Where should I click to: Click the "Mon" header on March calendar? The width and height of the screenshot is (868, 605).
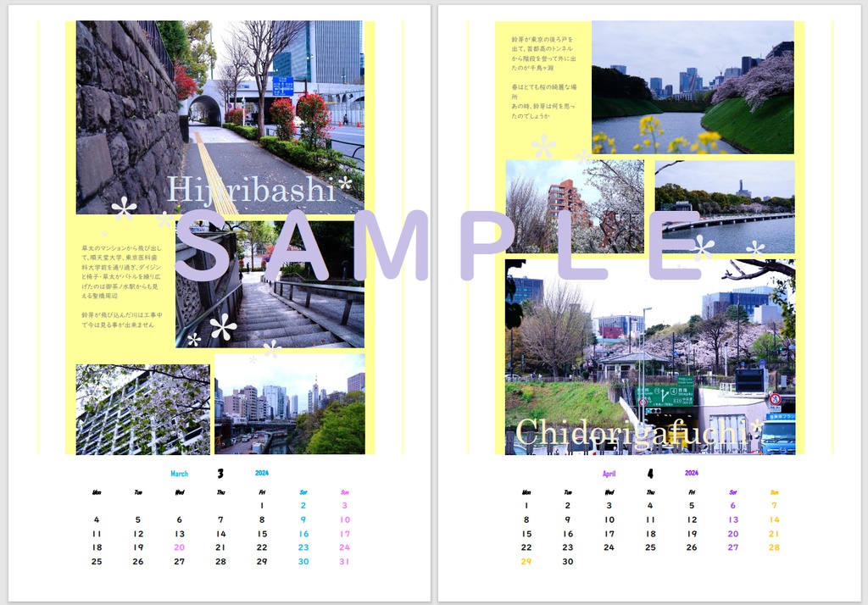(97, 492)
